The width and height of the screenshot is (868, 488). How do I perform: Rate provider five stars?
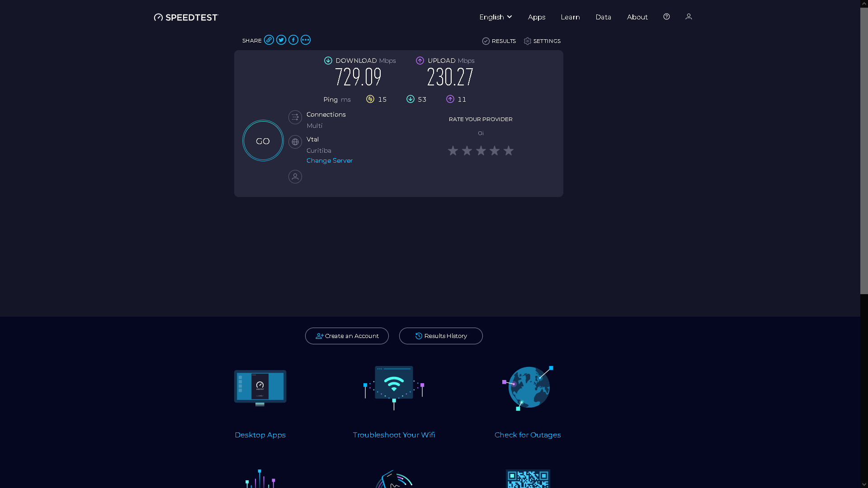tap(509, 150)
